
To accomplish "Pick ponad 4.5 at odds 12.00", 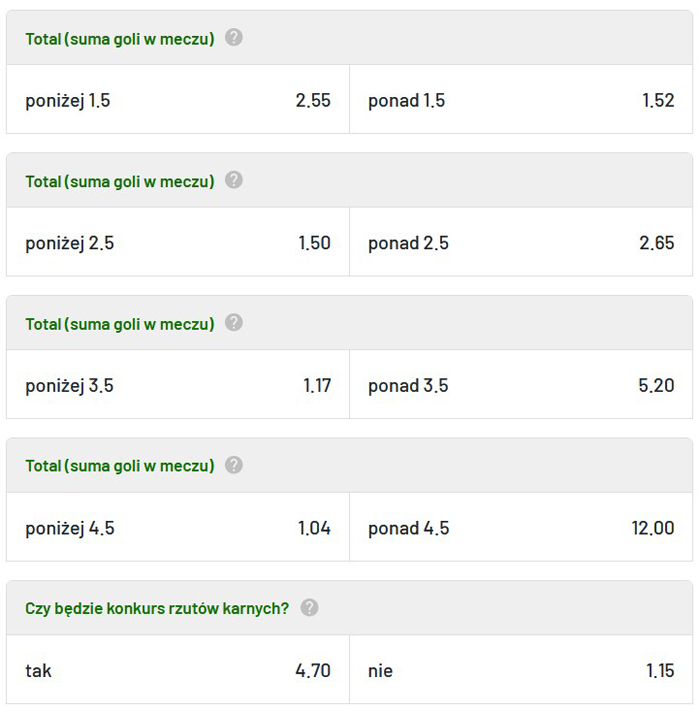I will pos(521,528).
